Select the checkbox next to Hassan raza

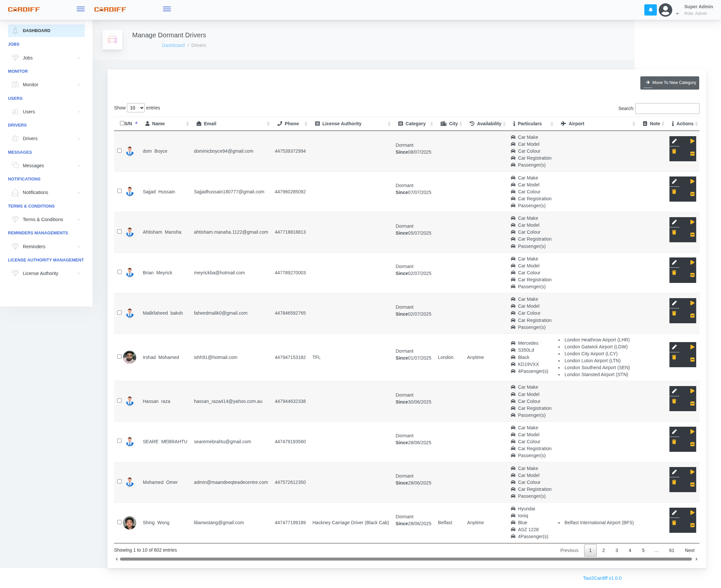pyautogui.click(x=119, y=400)
